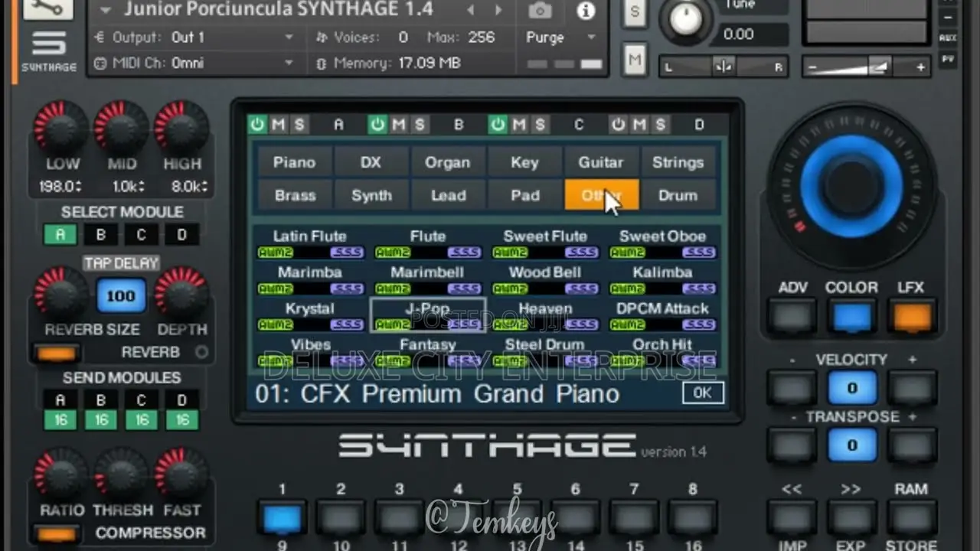
Task: Toggle power for layer B
Action: pyautogui.click(x=377, y=124)
